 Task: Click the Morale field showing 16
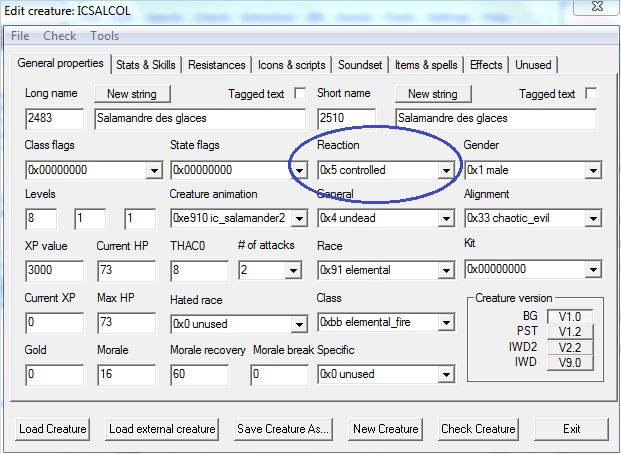126,375
